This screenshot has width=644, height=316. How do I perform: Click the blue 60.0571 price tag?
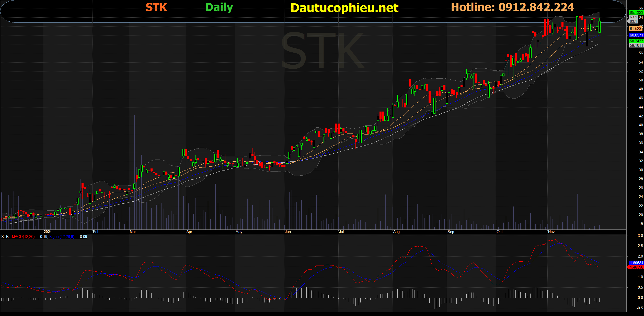click(636, 35)
